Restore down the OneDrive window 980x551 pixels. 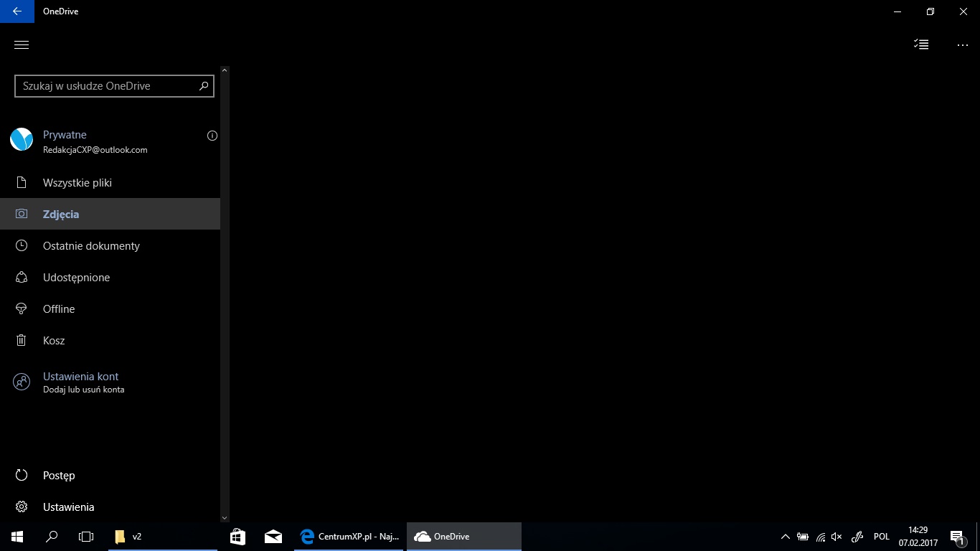click(930, 11)
